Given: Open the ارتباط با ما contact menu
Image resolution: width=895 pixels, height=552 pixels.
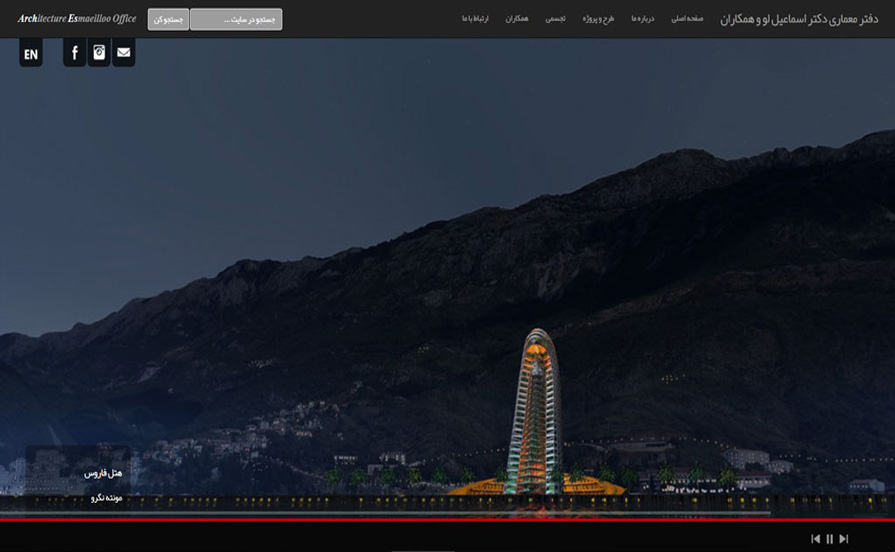Looking at the screenshot, I should pos(475,19).
